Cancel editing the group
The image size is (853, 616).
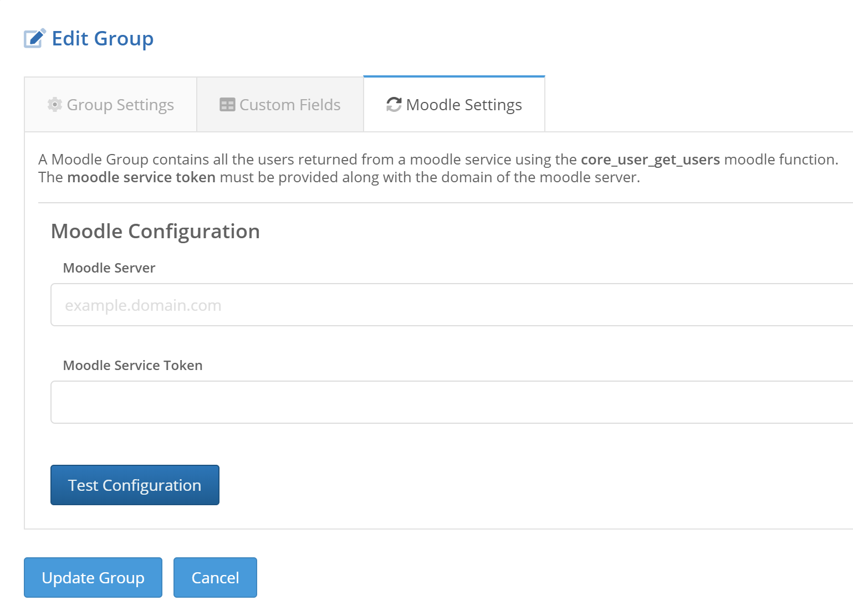(215, 578)
